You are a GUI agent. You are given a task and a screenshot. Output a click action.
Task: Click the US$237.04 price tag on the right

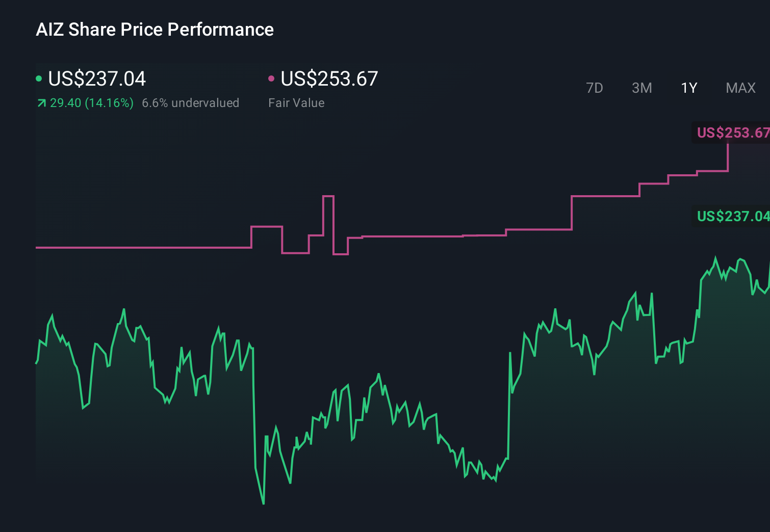(732, 217)
